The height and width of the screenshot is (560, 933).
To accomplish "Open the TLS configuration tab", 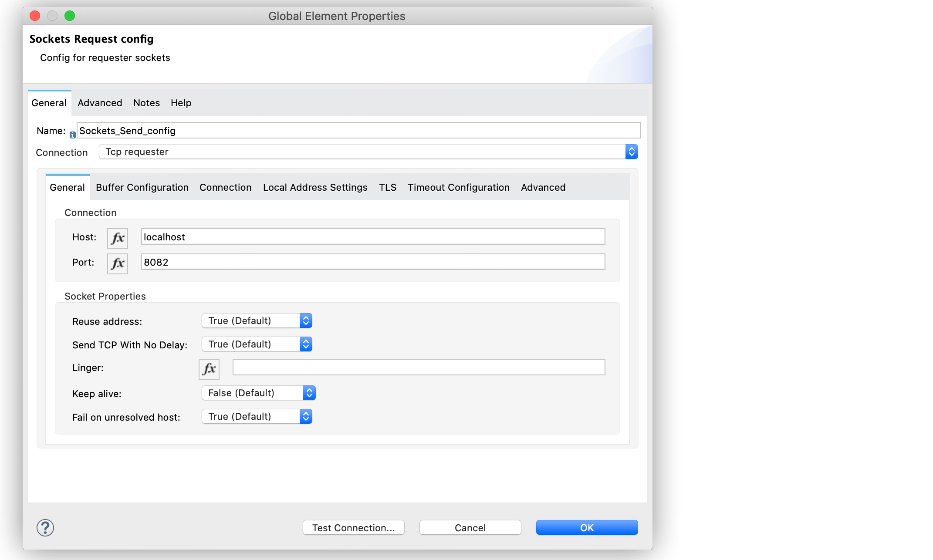I will (x=387, y=187).
